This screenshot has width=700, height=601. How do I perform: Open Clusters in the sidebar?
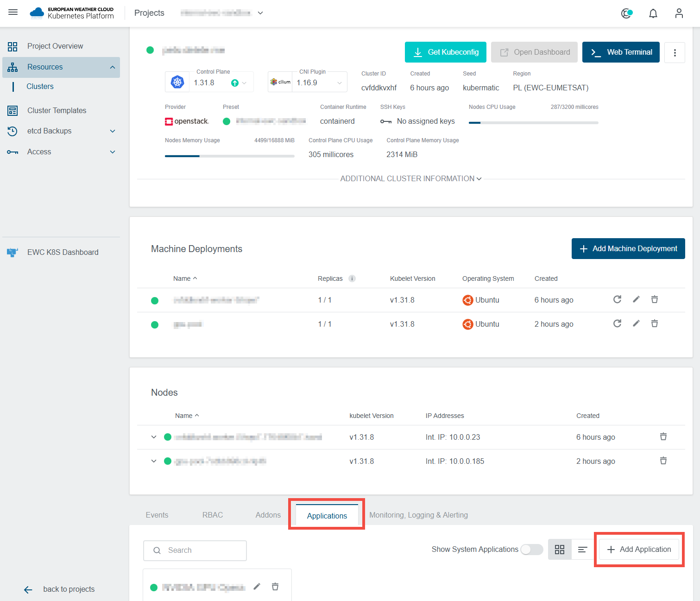point(40,87)
